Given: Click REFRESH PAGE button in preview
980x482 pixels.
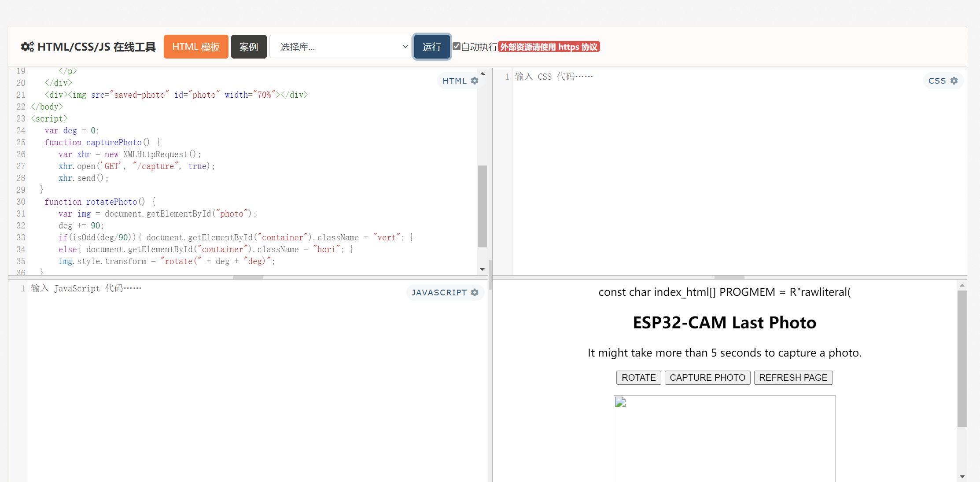Looking at the screenshot, I should click(793, 378).
